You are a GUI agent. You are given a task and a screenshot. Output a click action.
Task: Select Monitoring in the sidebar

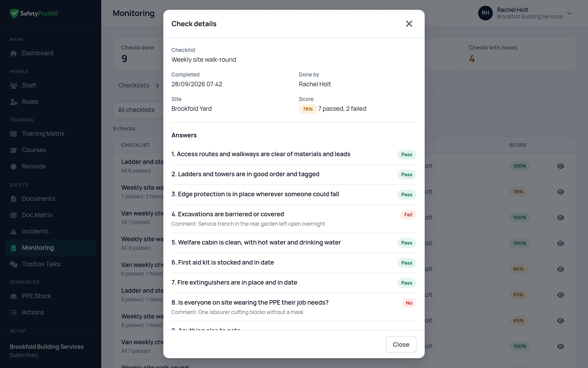click(51, 248)
